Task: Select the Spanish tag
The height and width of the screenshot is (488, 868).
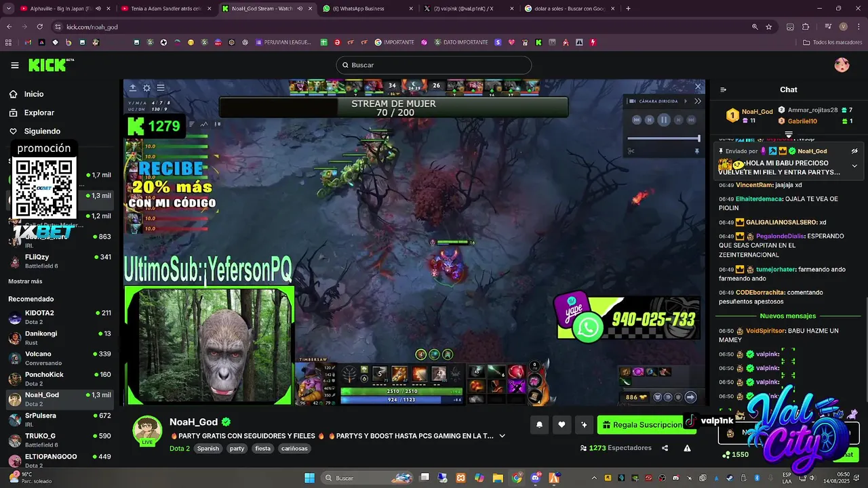Action: [208, 449]
